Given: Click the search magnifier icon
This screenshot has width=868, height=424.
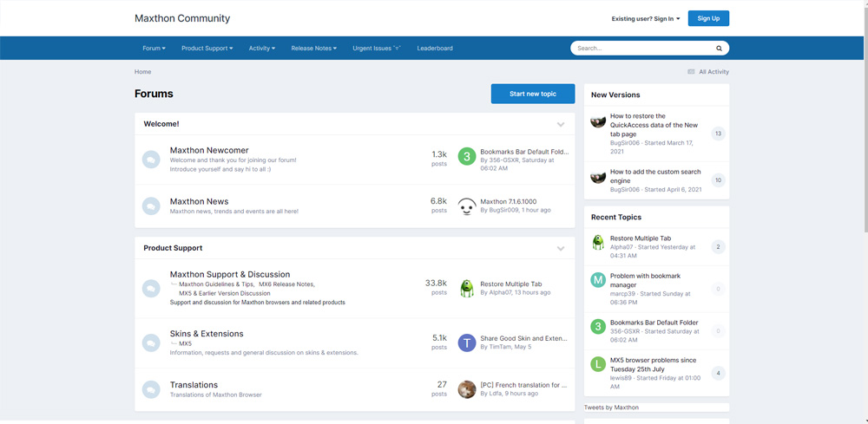Looking at the screenshot, I should click(x=719, y=49).
